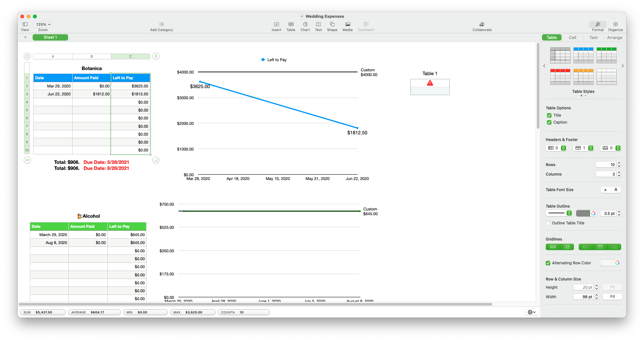Image resolution: width=644 pixels, height=341 pixels.
Task: Click the table resize corner handle
Action: click(x=156, y=160)
